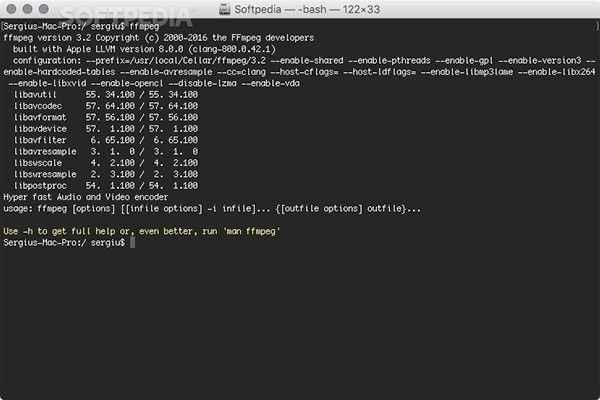This screenshot has height=400, width=600.
Task: Click the 'libavresample' library row
Action: pyautogui.click(x=106, y=152)
